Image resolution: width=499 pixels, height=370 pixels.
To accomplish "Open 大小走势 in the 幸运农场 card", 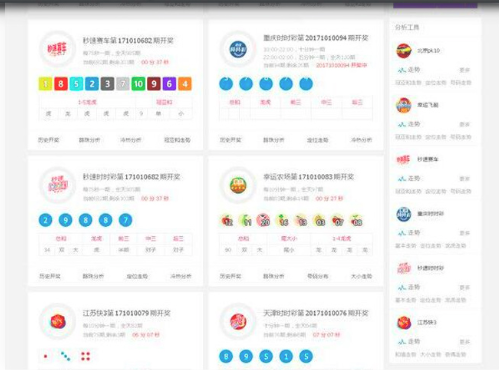I will click(361, 276).
